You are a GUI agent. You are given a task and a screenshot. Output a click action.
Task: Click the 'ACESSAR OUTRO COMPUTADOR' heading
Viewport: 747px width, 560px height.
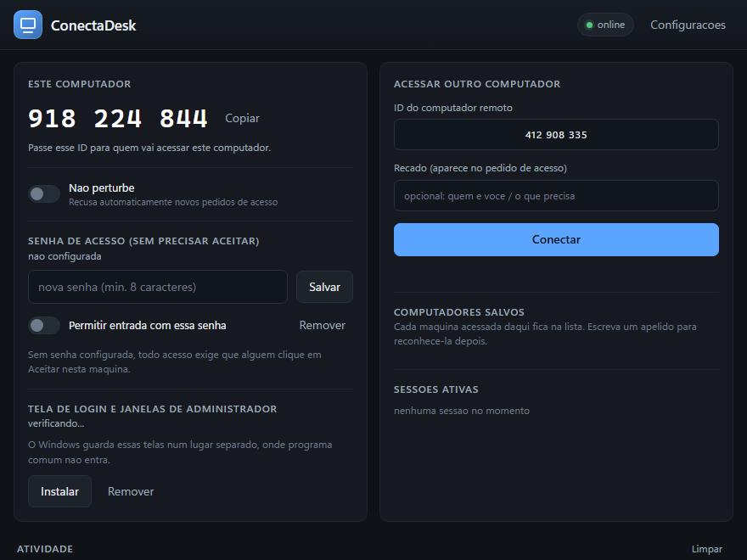tap(477, 84)
